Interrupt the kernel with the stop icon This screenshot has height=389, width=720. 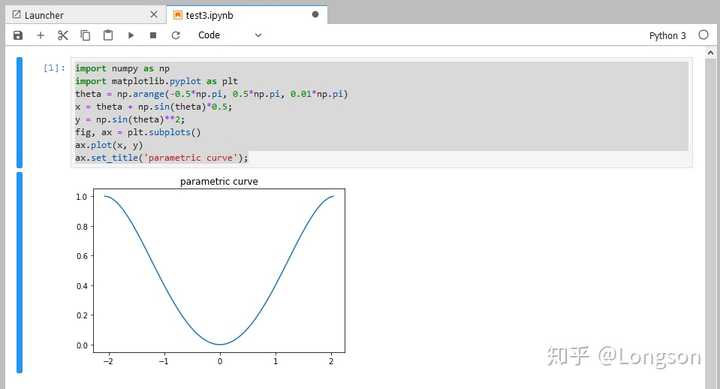153,35
